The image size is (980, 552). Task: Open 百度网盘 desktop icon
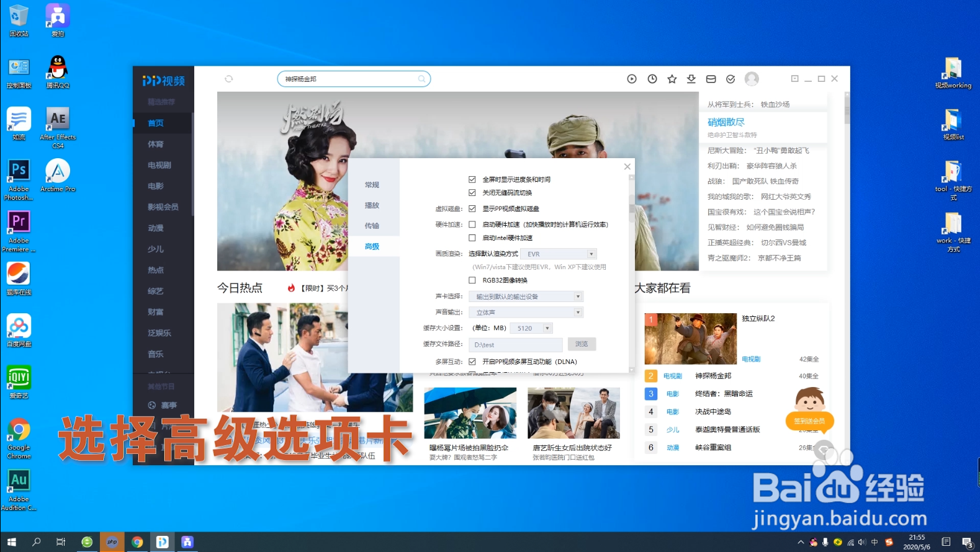(19, 330)
